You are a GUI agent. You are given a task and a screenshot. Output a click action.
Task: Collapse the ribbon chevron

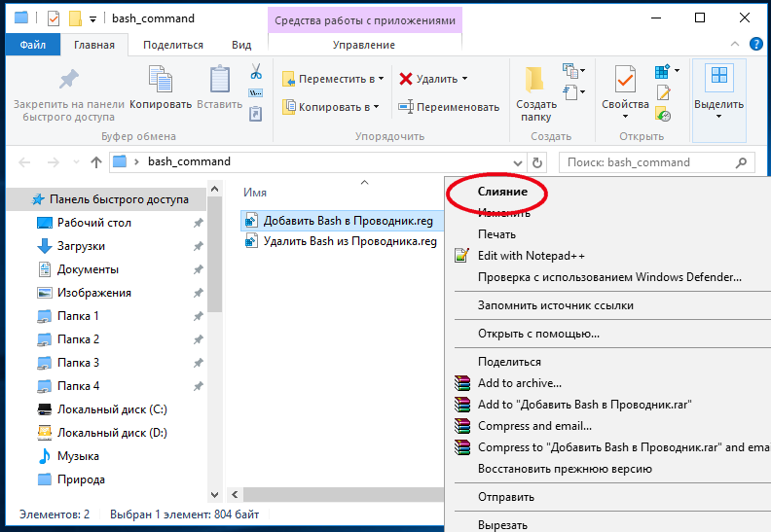pos(735,44)
